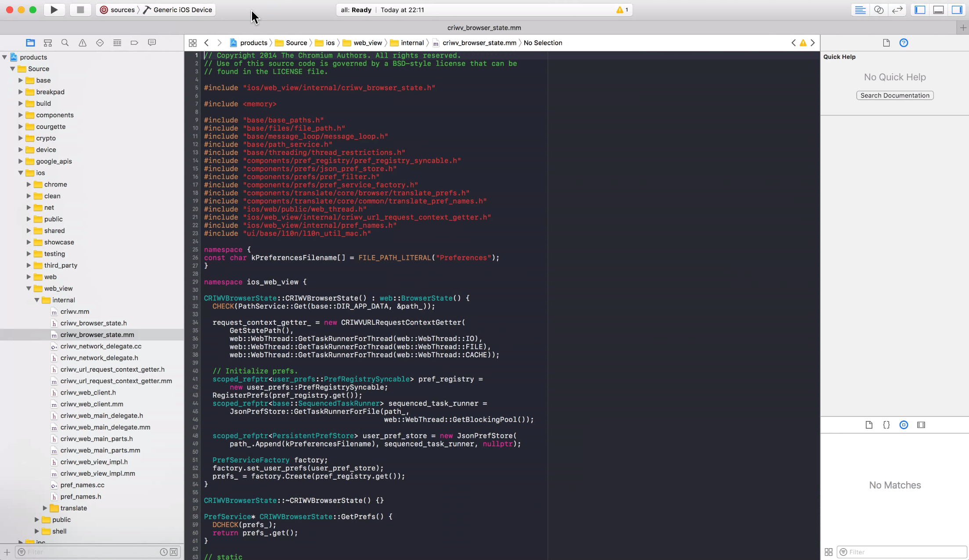Collapse the products project root
Screen dimensions: 969x560
4,57
